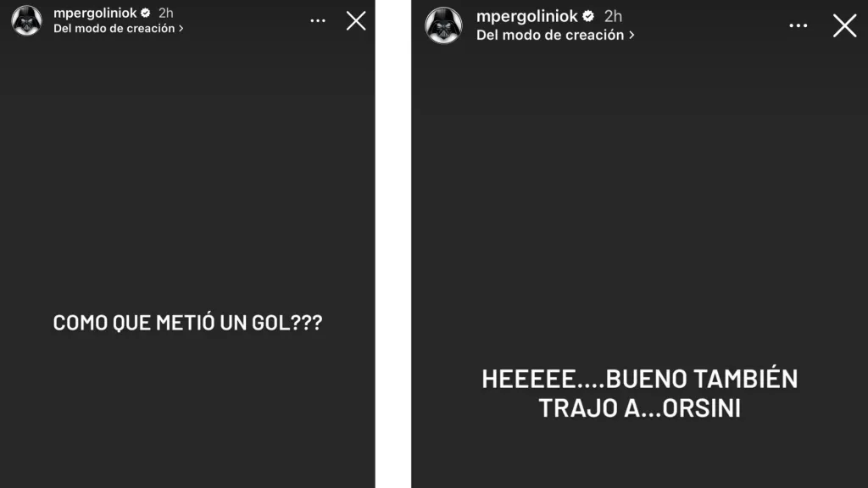Open the right story's three-dot options menu
Image resolution: width=868 pixels, height=488 pixels.
tap(798, 25)
